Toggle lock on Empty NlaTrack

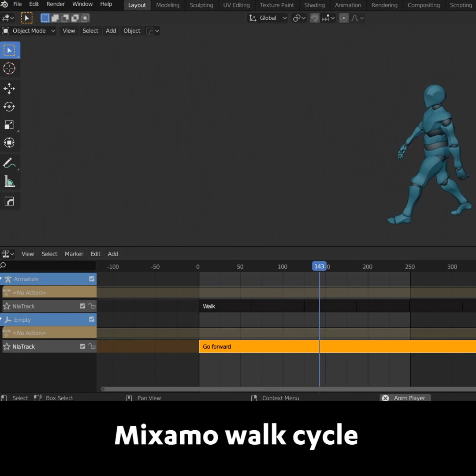pyautogui.click(x=92, y=346)
